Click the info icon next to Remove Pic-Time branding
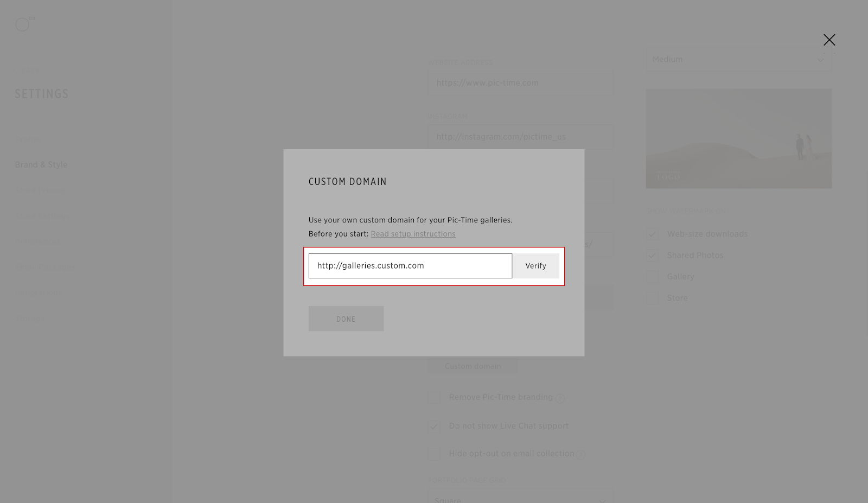This screenshot has height=503, width=868. point(561,397)
